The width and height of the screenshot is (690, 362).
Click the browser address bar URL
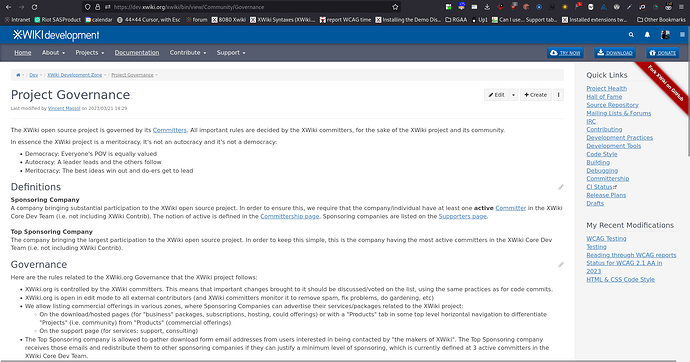click(188, 7)
